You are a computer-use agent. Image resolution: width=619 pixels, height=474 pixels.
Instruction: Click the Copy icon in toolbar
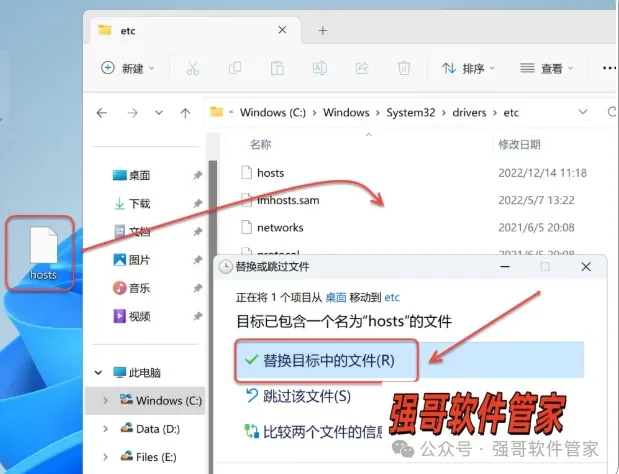click(x=235, y=68)
